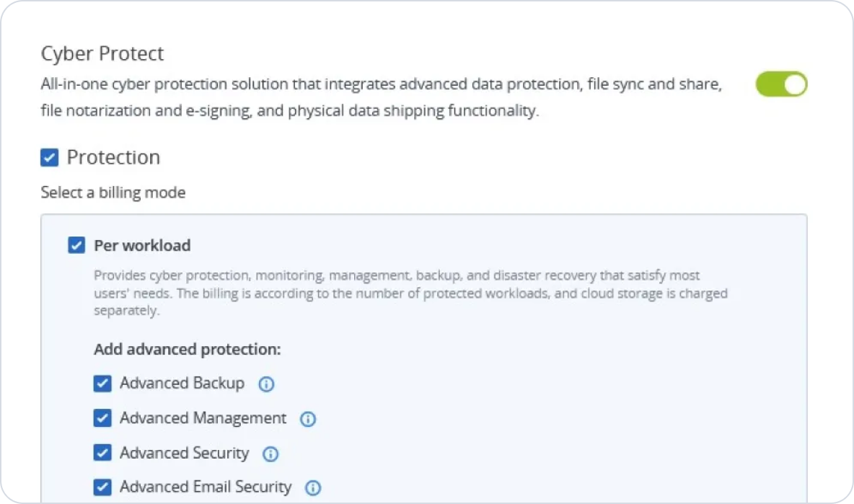Click the 'Add advanced protection:' heading
The image size is (854, 504).
point(187,350)
